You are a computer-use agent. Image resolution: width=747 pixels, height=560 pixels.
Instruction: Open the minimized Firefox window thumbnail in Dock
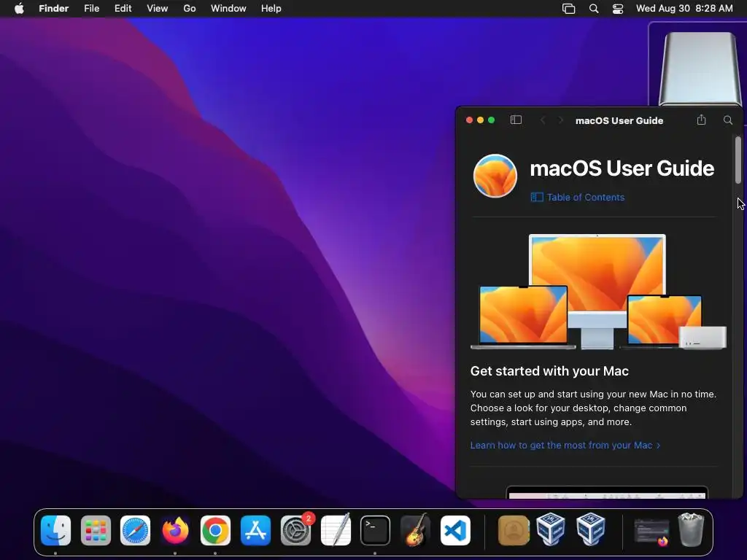(x=651, y=532)
